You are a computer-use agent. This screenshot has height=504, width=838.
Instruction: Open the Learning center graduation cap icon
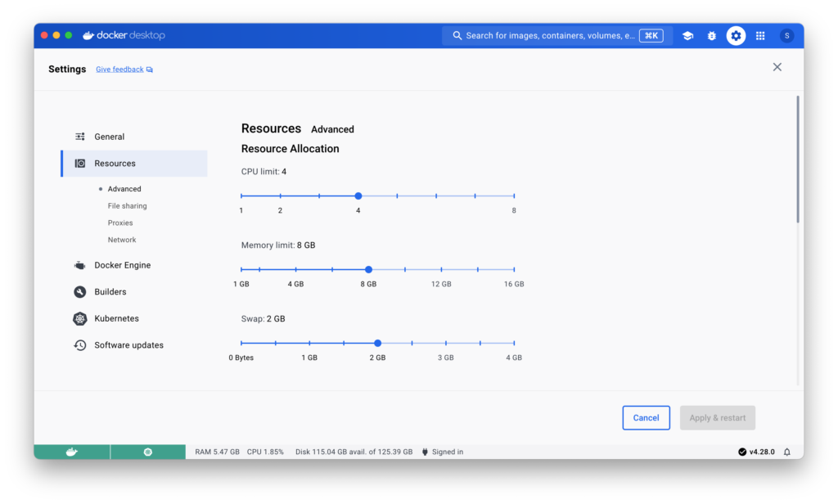coord(687,36)
